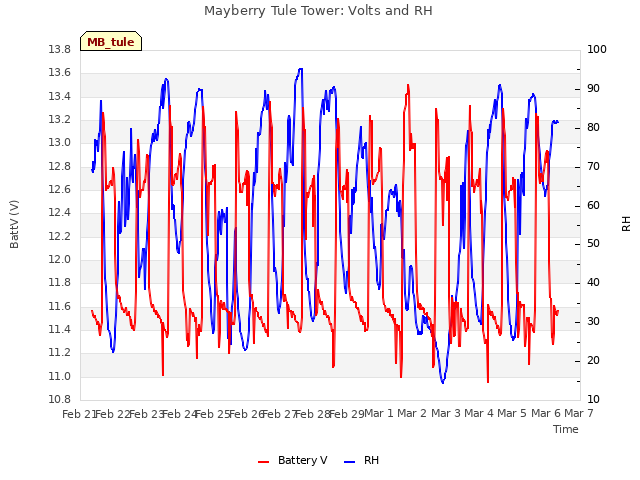Click the MB_tule annotation label
This screenshot has height=480, width=640.
tap(111, 42)
